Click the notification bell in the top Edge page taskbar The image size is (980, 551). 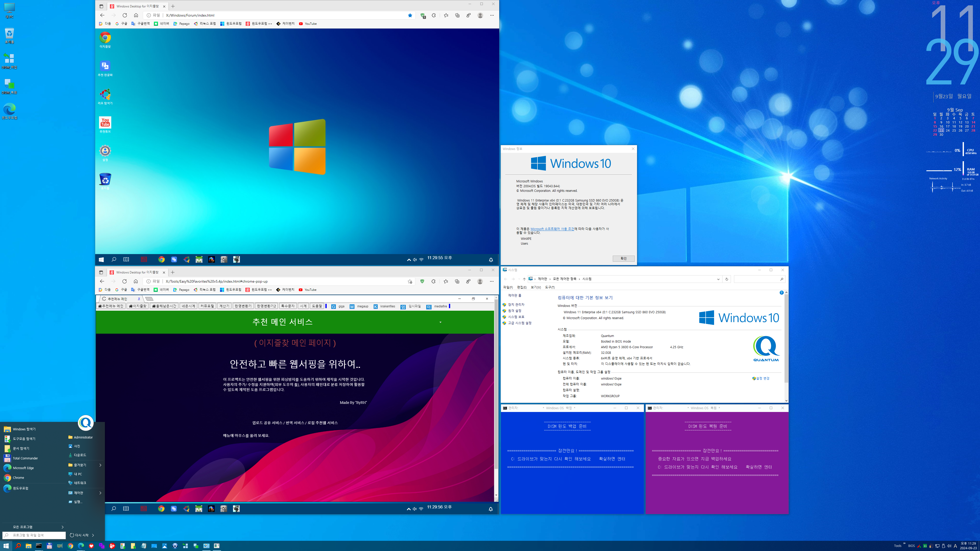pyautogui.click(x=491, y=260)
